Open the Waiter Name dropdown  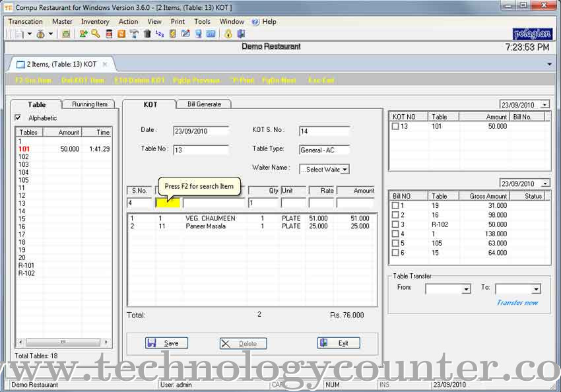345,170
